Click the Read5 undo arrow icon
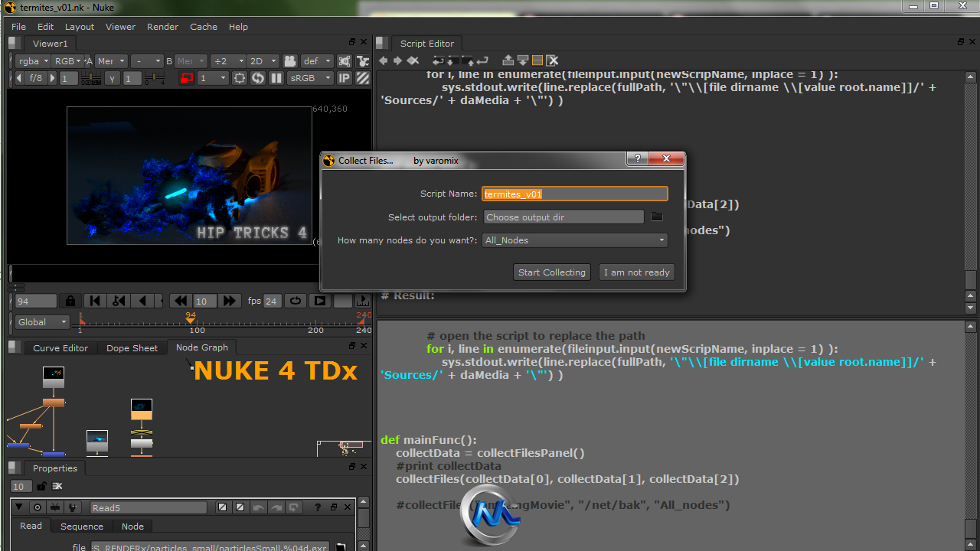The width and height of the screenshot is (980, 551). (258, 507)
